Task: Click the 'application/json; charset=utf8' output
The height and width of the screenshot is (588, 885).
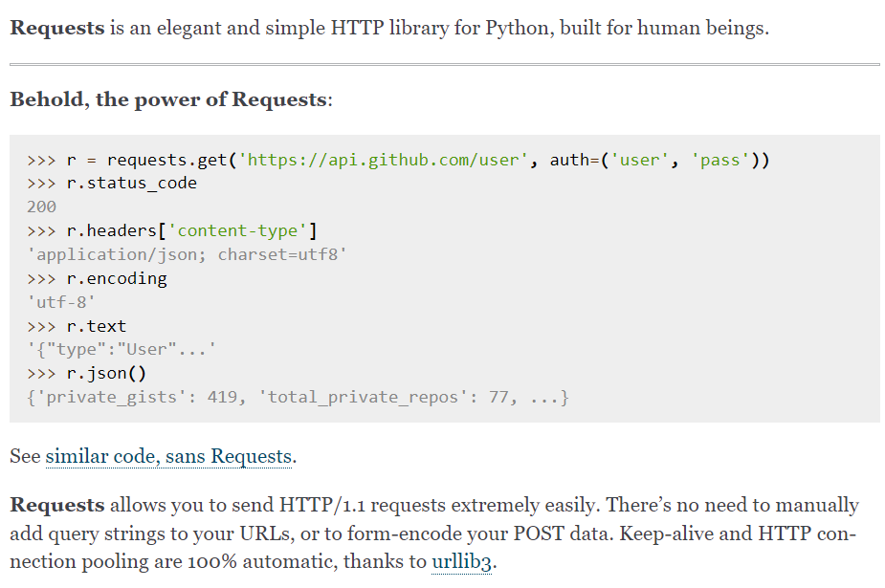Action: coord(187,255)
